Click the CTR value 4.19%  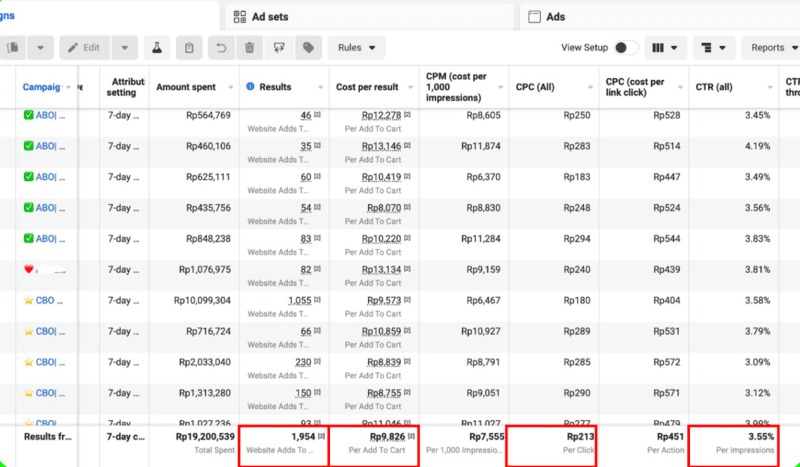click(x=757, y=146)
